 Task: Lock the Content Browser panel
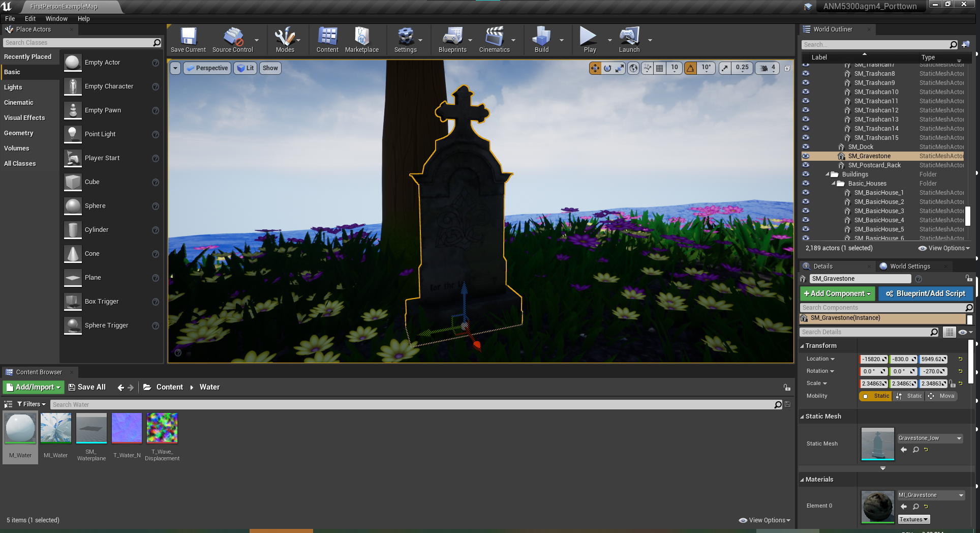(787, 388)
